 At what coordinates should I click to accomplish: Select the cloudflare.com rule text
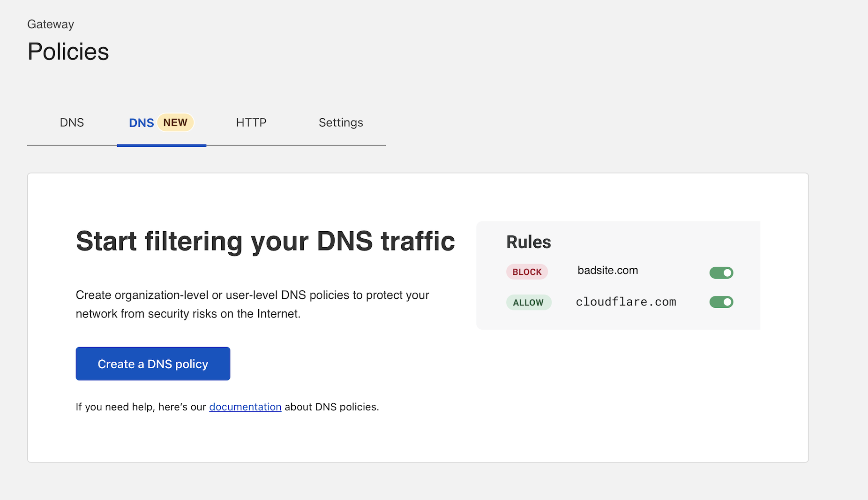[626, 302]
